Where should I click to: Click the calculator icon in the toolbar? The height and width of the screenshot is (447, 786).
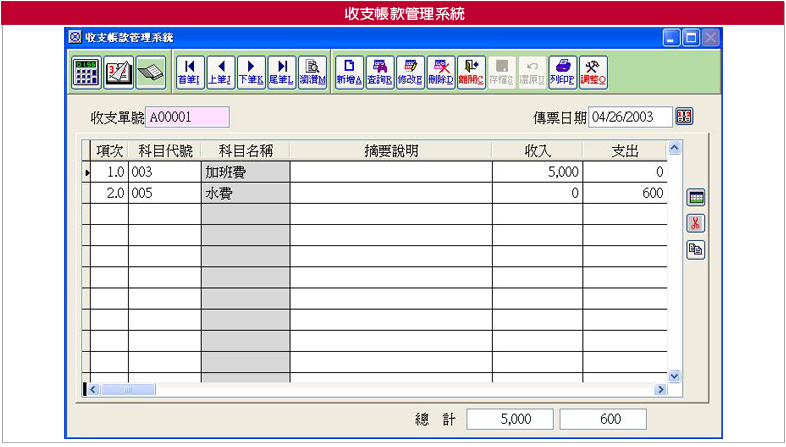pos(86,72)
